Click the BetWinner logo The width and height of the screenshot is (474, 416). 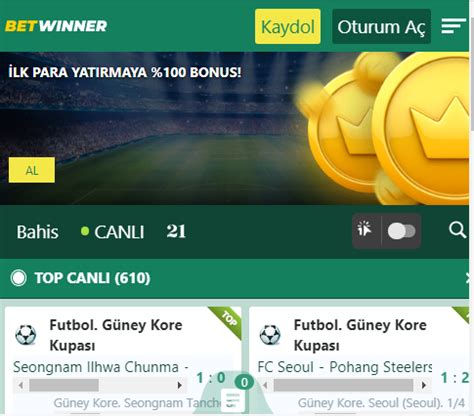[x=56, y=26]
